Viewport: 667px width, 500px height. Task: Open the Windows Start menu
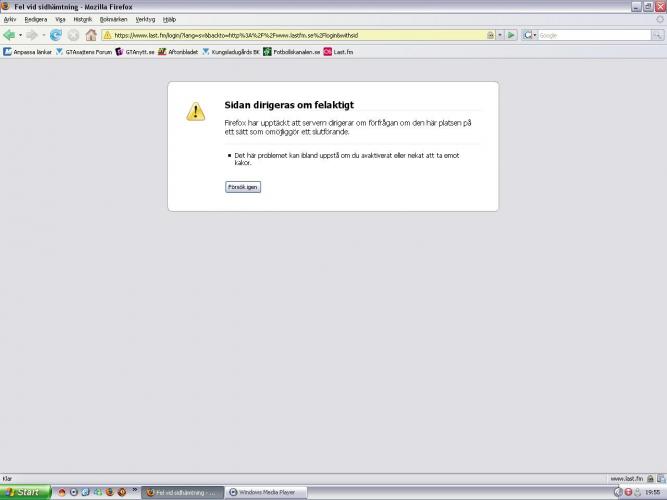(25, 492)
